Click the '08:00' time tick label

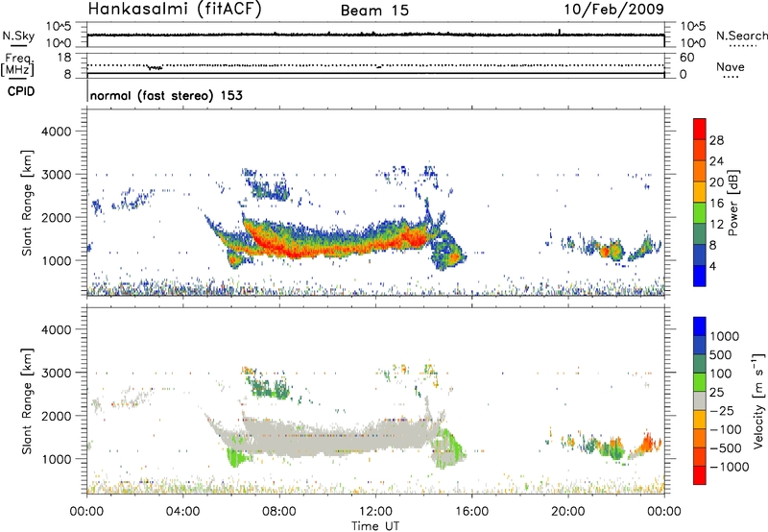(279, 512)
